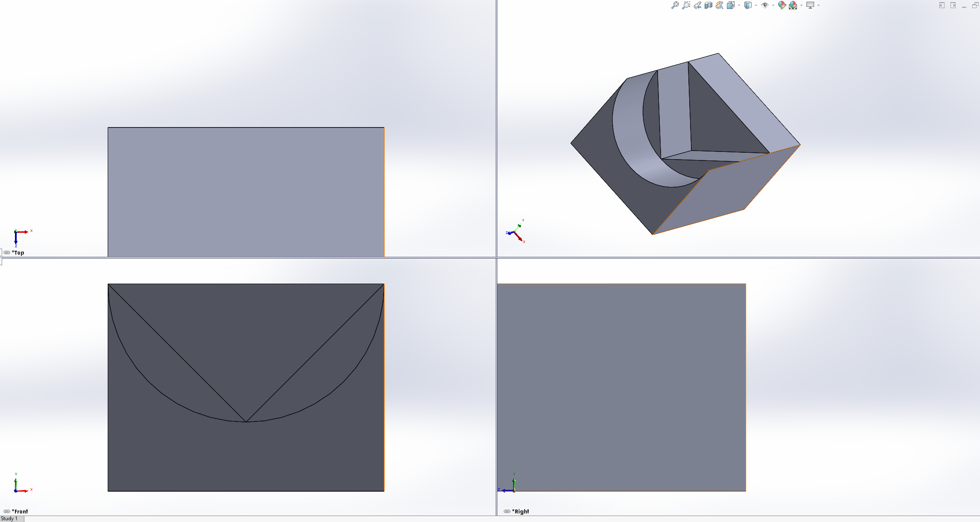
Task: Open the Edit Appearance tool
Action: pyautogui.click(x=782, y=5)
